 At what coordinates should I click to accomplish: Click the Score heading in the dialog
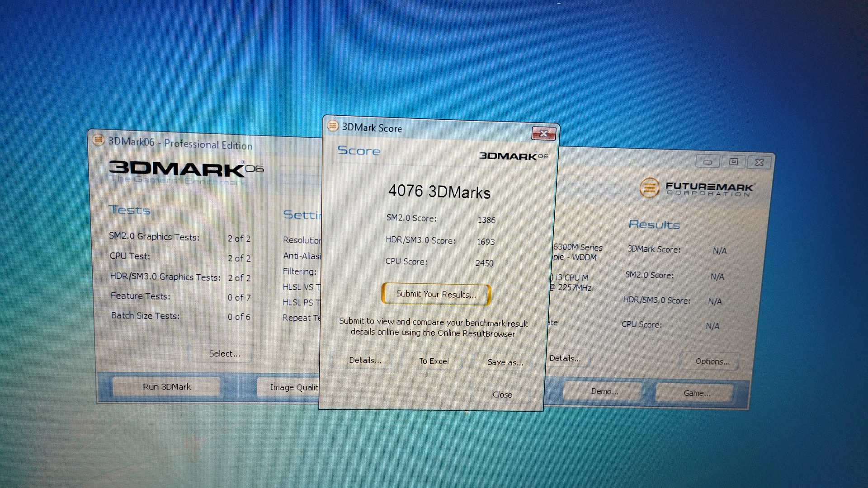pos(359,150)
